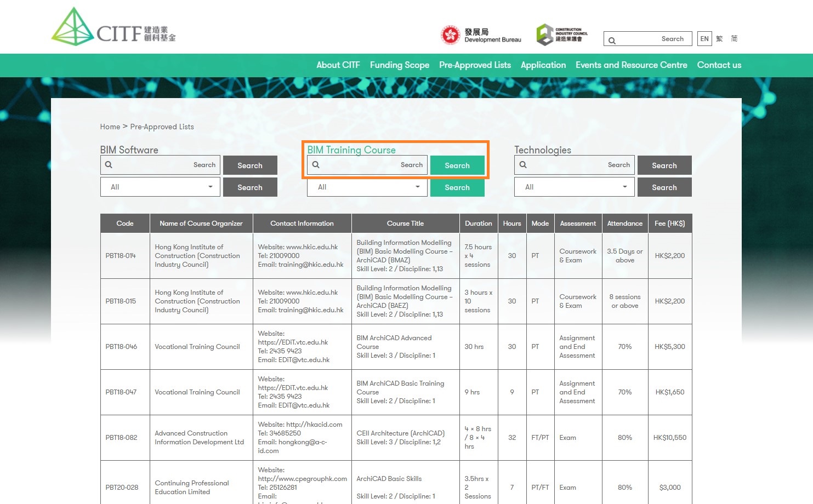The height and width of the screenshot is (504, 813).
Task: Select the EN language option
Action: (x=704, y=39)
